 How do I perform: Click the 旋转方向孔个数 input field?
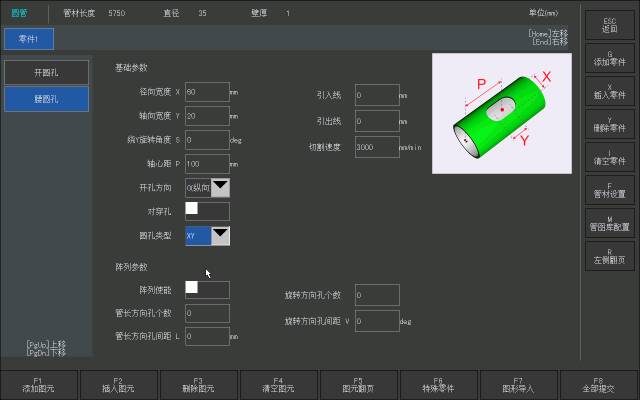[x=377, y=295]
